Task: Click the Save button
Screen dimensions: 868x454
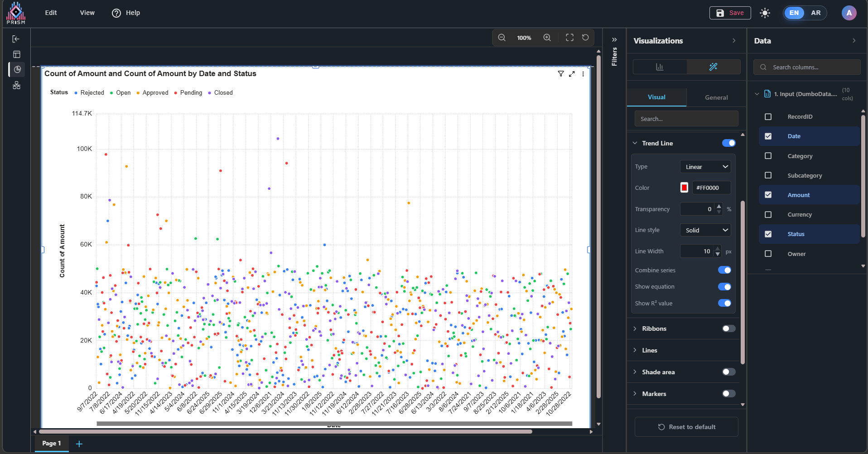Action: [730, 13]
